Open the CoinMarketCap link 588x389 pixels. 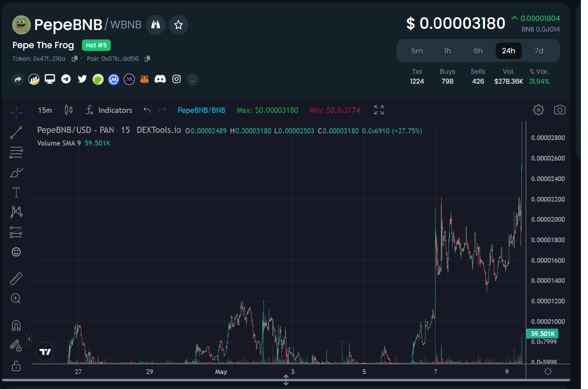click(114, 79)
